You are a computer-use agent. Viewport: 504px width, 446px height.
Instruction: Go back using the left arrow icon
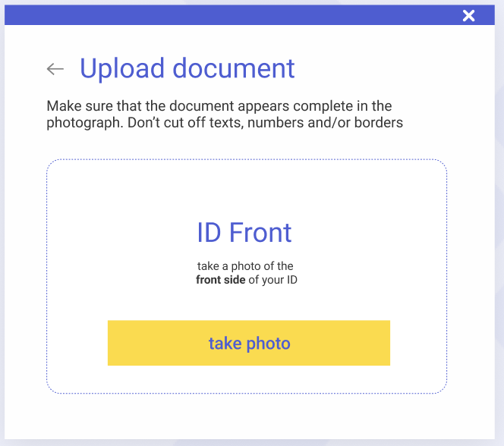tap(55, 69)
